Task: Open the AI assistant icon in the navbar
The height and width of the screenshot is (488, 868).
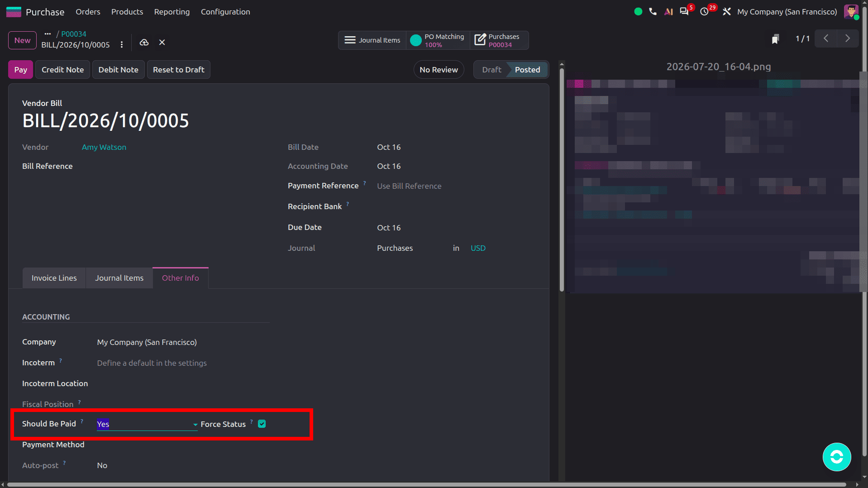Action: click(x=668, y=12)
